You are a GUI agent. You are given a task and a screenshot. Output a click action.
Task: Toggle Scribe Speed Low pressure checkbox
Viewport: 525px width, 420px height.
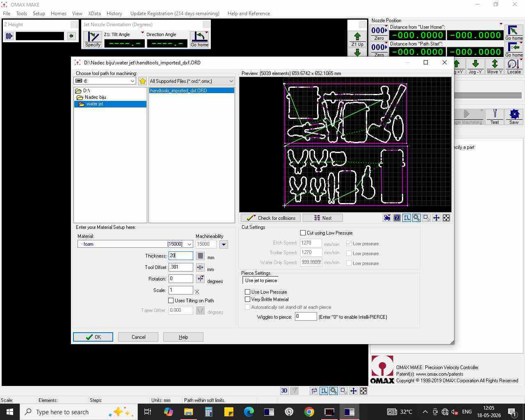(349, 253)
